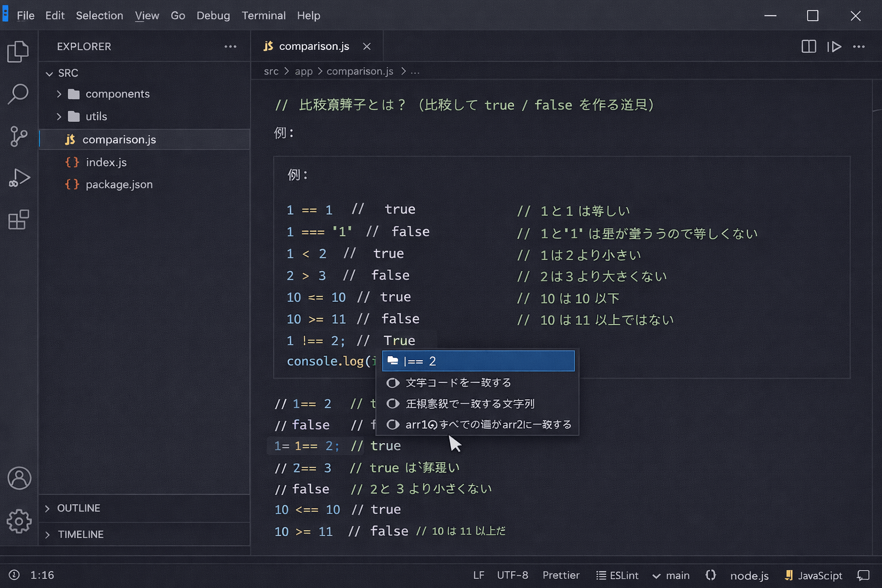Select 文字コードを一致する from the suggestion popup
This screenshot has height=588, width=882.
pyautogui.click(x=458, y=382)
